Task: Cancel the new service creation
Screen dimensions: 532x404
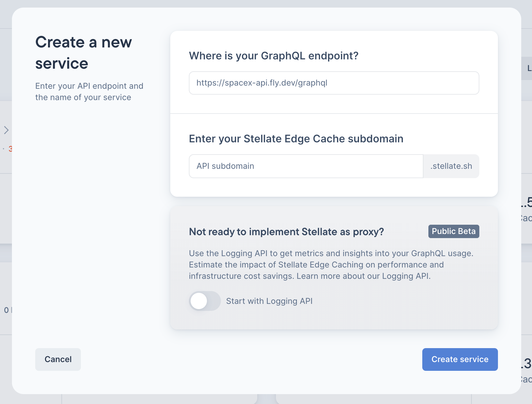Action: [x=58, y=359]
